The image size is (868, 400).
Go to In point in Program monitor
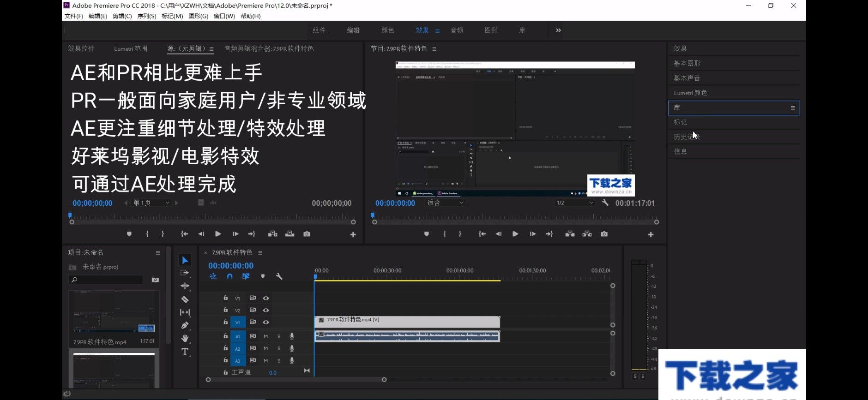(482, 234)
